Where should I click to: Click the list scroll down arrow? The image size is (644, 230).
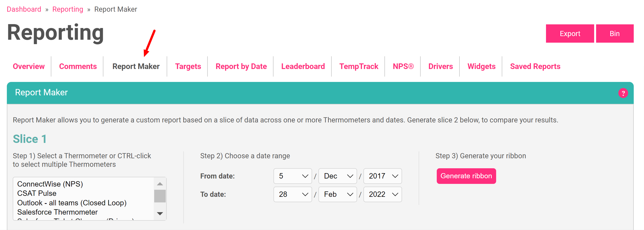pos(160,213)
